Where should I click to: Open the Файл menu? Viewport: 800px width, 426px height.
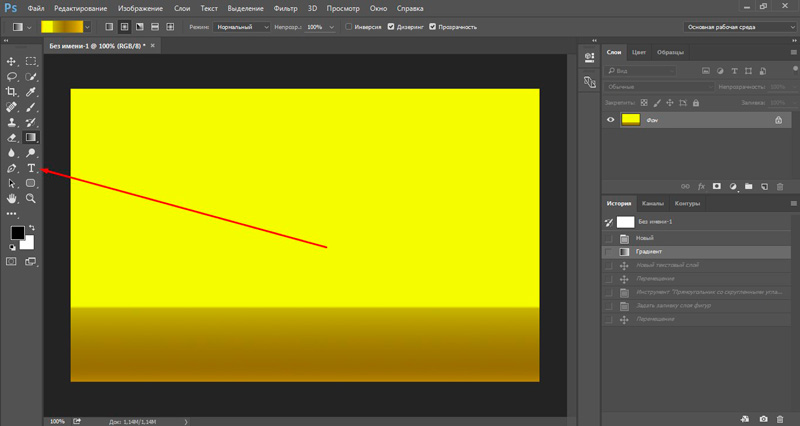[36, 8]
